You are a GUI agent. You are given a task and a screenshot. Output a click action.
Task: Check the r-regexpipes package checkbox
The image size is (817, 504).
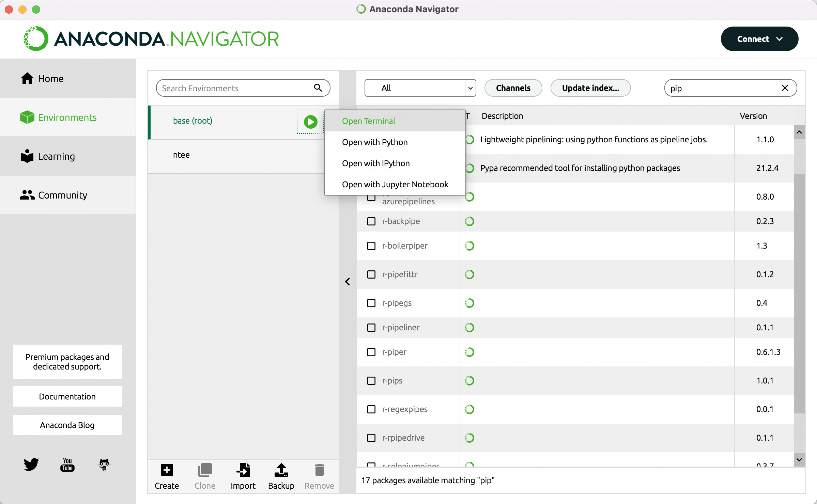pos(371,409)
